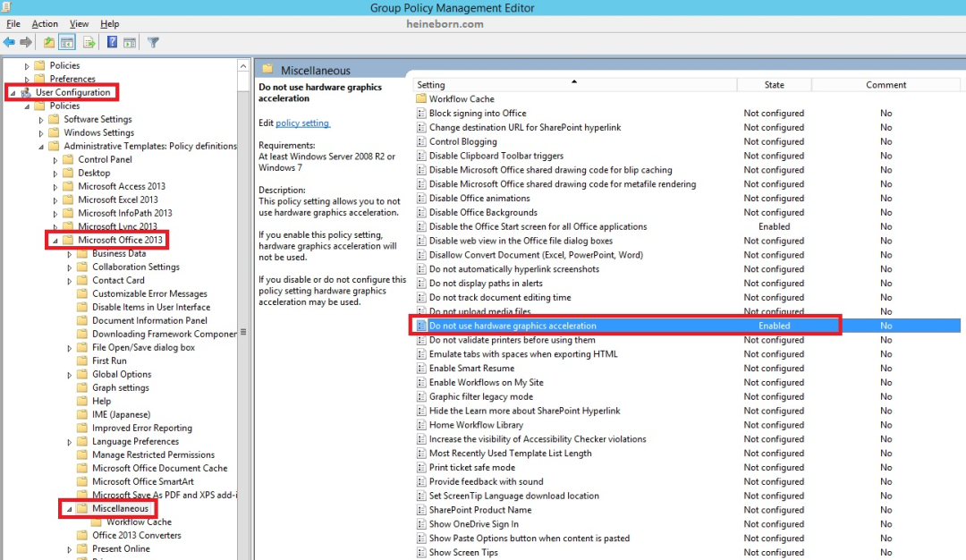The width and height of the screenshot is (966, 560).
Task: Click the User Configuration node icon
Action: pos(26,92)
